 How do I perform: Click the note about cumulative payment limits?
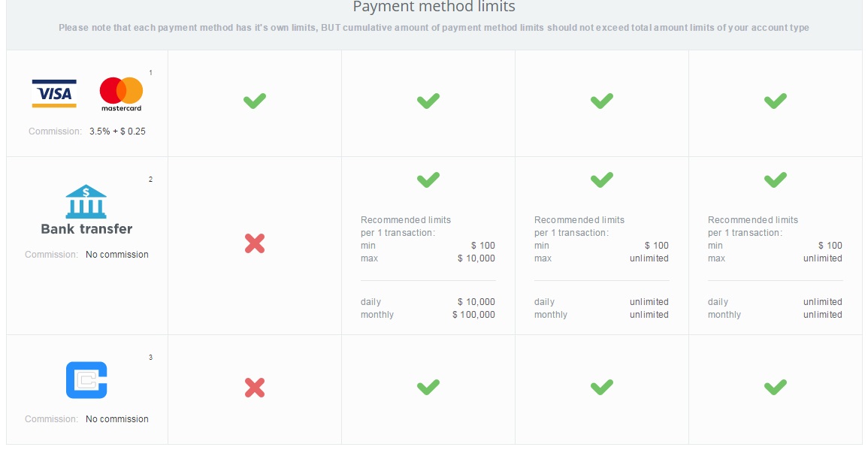[x=434, y=28]
